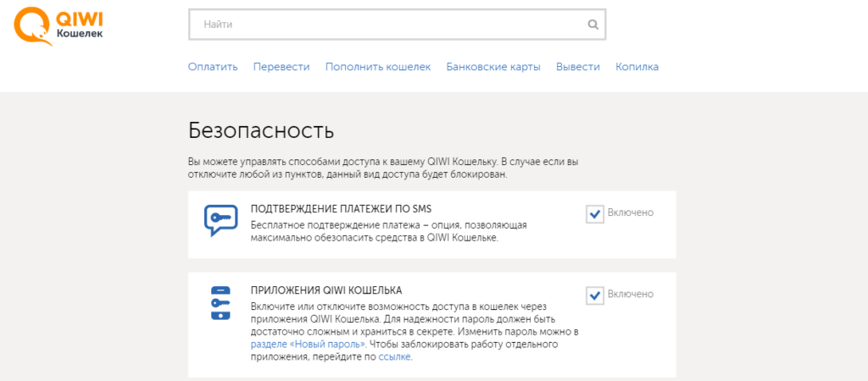Uncheck SMS payment confirmation checkbox

click(x=594, y=213)
